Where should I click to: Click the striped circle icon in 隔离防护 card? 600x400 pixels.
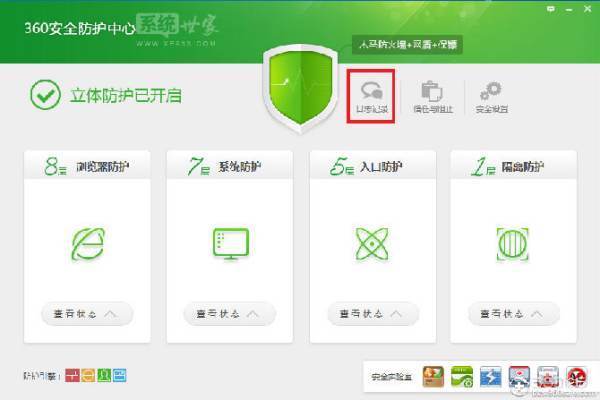point(513,244)
